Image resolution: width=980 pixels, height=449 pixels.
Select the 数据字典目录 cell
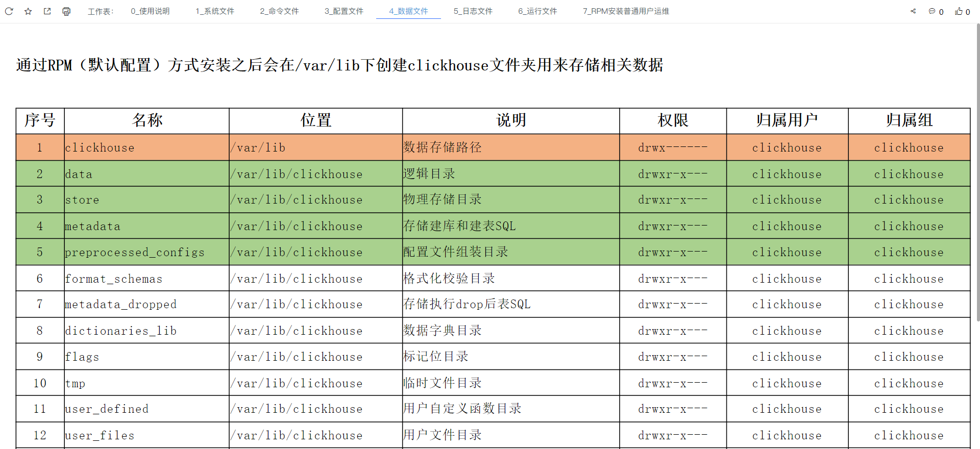511,331
